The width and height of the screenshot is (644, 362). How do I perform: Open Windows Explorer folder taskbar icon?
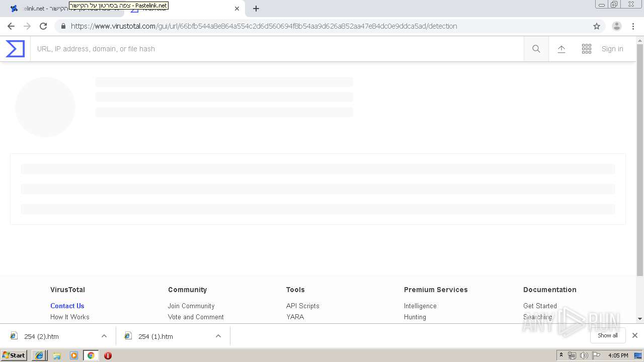(x=57, y=355)
